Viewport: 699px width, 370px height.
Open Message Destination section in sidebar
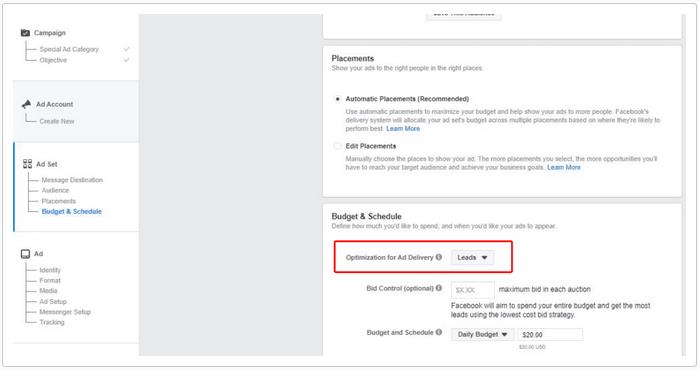coord(72,180)
